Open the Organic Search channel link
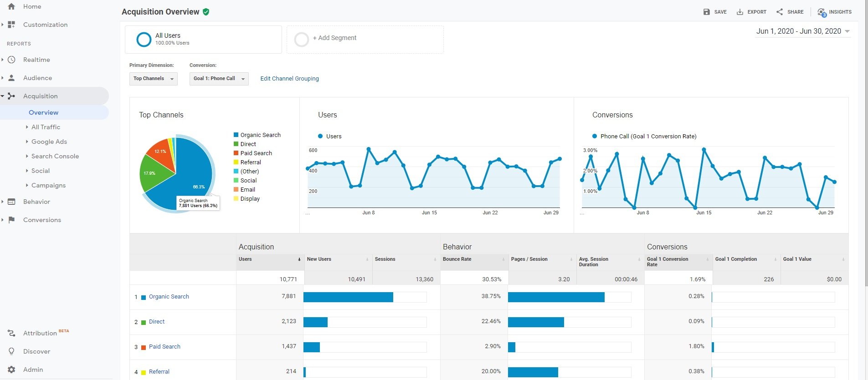Viewport: 868px width, 380px height. pyautogui.click(x=169, y=297)
